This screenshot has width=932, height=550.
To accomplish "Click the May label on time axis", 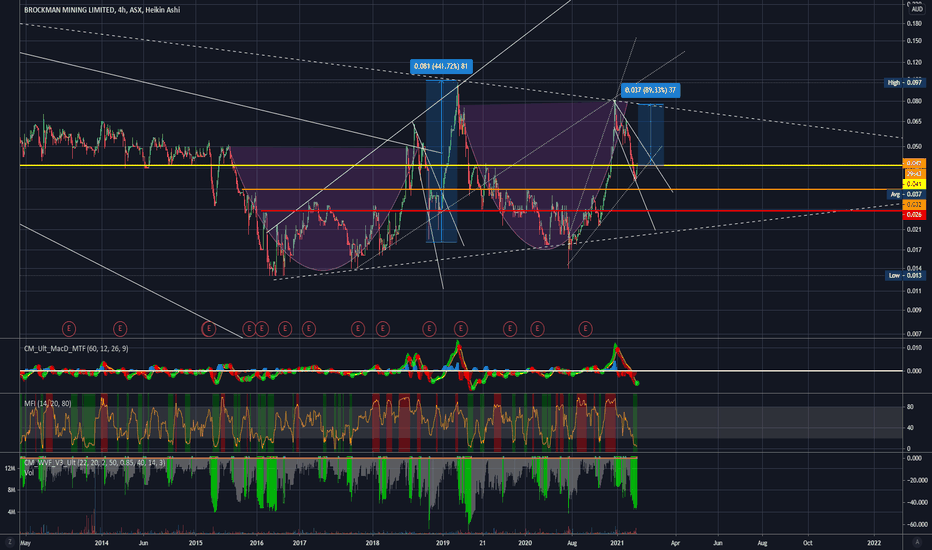I will 26,543.
